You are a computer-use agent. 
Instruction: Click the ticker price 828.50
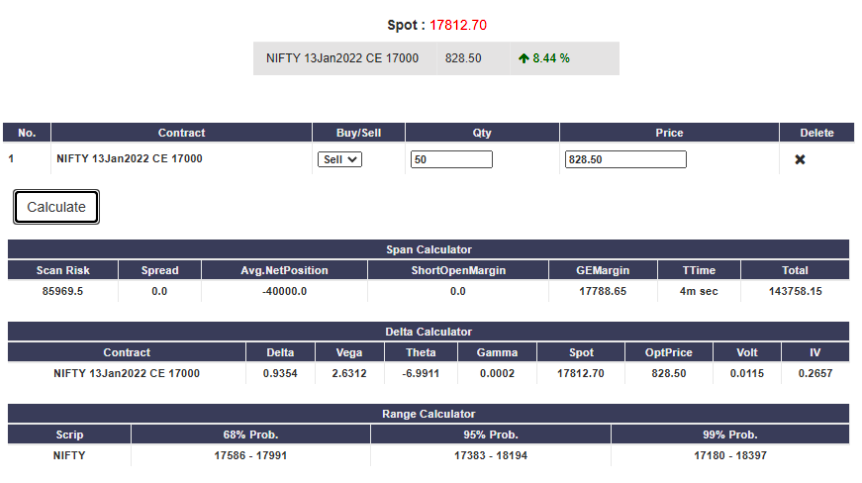(463, 58)
